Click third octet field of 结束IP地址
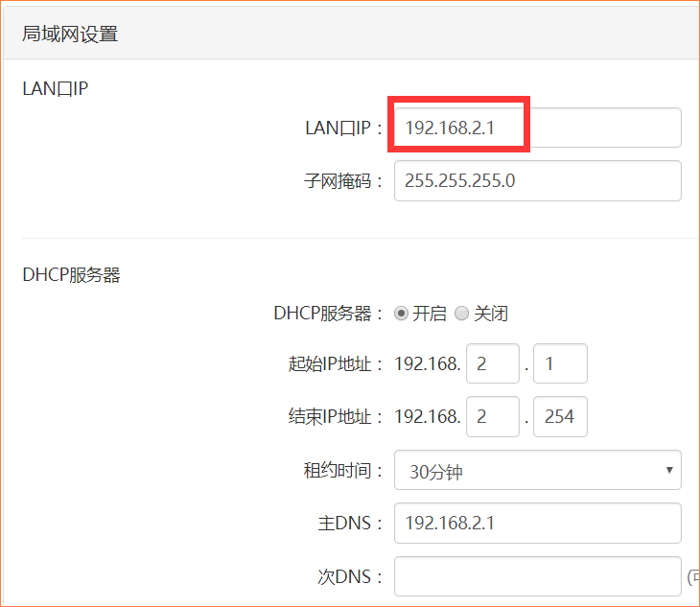Screen dimensions: 700x607 click(493, 416)
